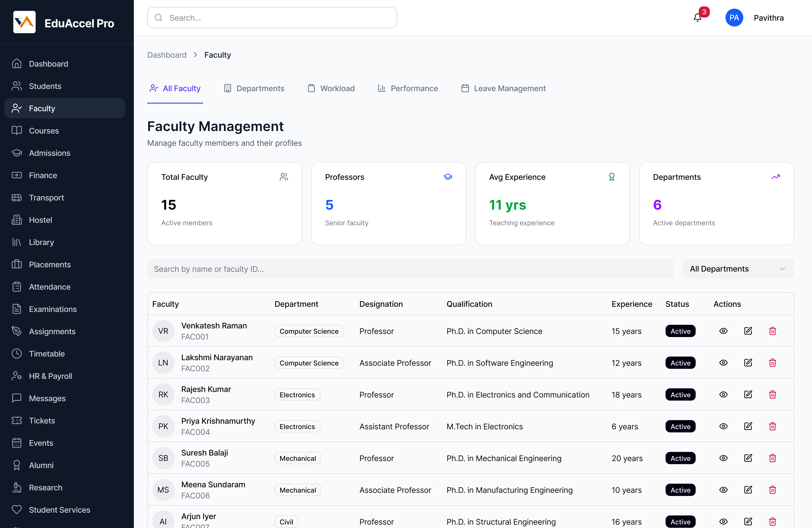Switch to the Workload tab

tap(331, 88)
